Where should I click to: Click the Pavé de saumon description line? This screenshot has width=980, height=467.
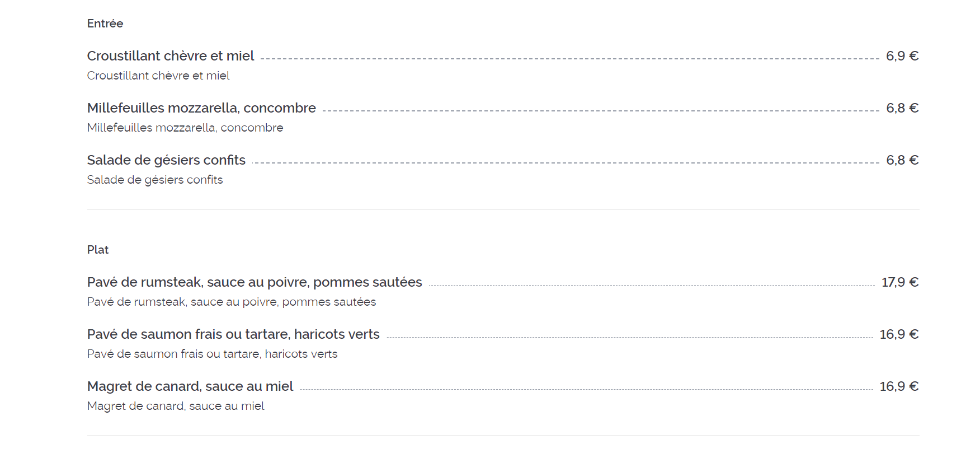coord(213,354)
